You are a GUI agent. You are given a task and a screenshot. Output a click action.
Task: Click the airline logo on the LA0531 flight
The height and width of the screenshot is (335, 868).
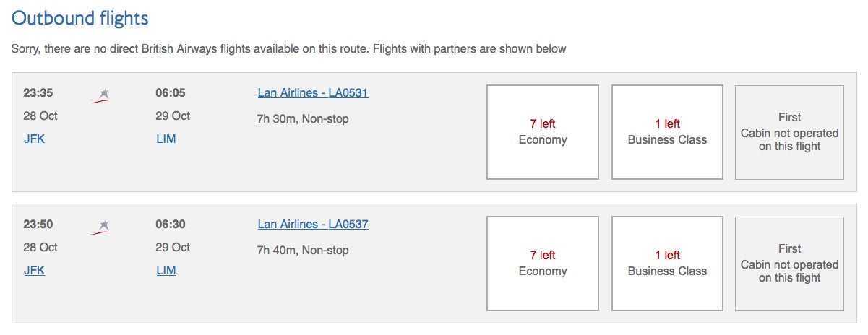pyautogui.click(x=100, y=95)
